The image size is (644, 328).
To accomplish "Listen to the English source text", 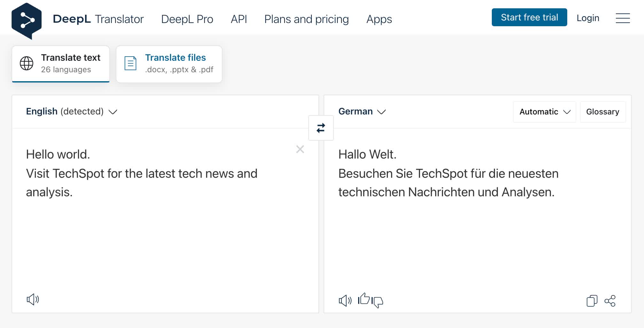I will (x=33, y=300).
